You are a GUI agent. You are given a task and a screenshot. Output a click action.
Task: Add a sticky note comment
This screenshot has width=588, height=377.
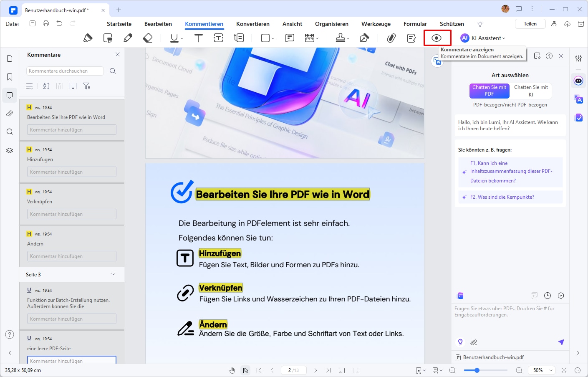(x=290, y=38)
